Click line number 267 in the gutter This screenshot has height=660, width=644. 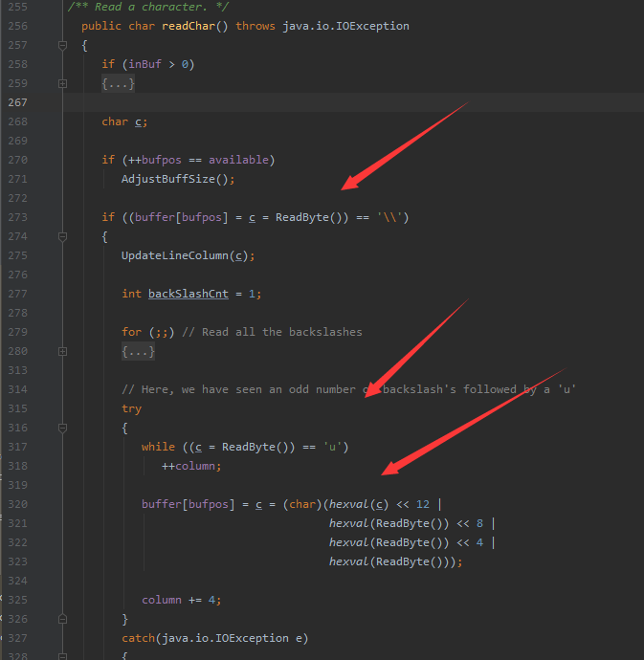pyautogui.click(x=17, y=102)
